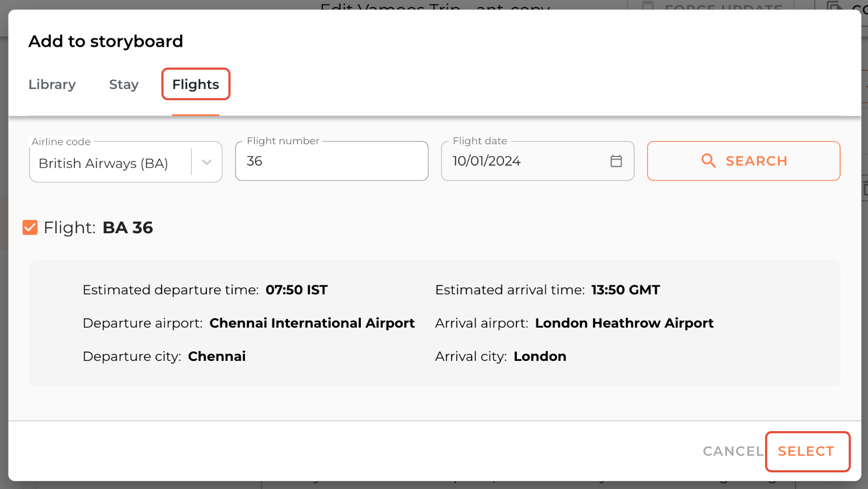
Task: Open the calendar icon in Flight date field
Action: pos(616,160)
